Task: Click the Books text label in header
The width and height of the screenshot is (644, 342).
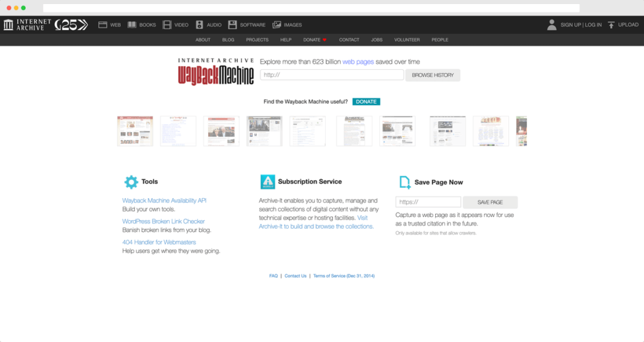Action: (147, 25)
